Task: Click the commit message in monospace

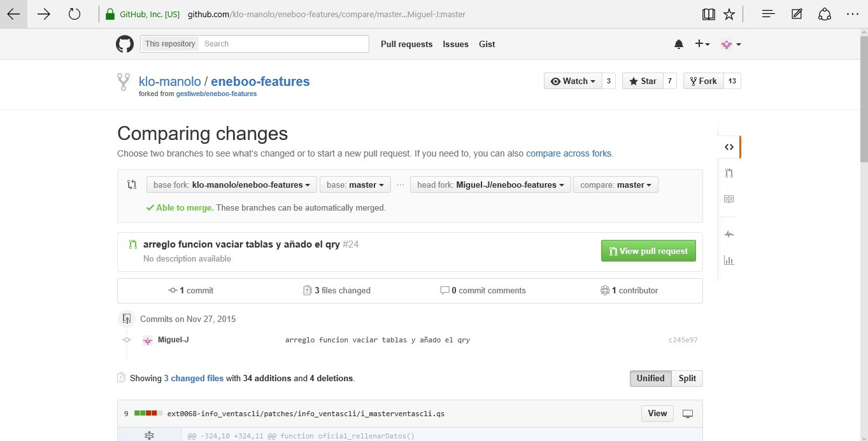Action: 378,340
